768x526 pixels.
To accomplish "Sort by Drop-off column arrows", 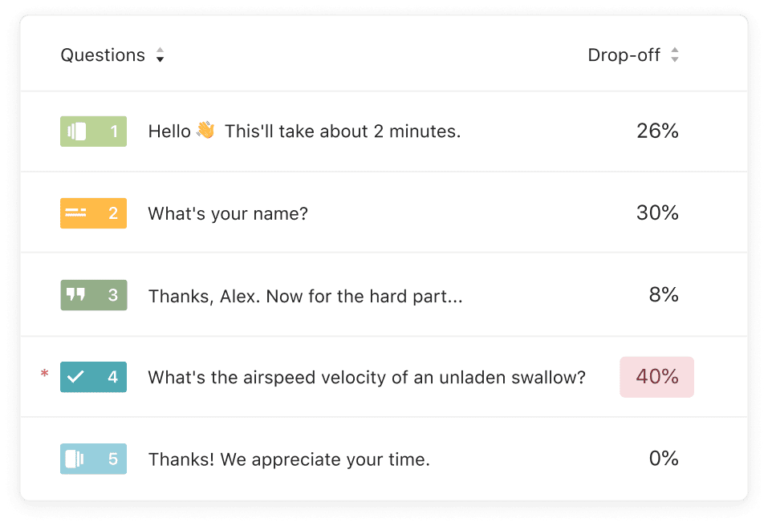I will (675, 56).
